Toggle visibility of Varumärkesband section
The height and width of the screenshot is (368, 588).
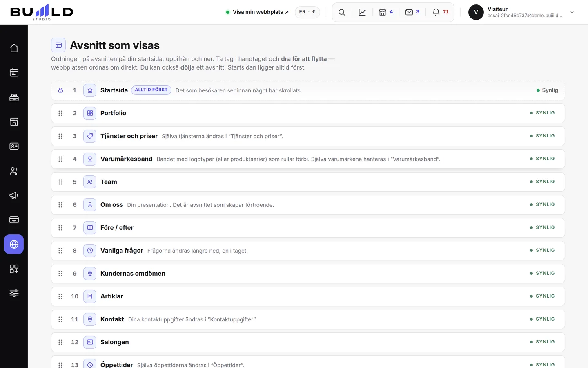pyautogui.click(x=542, y=159)
